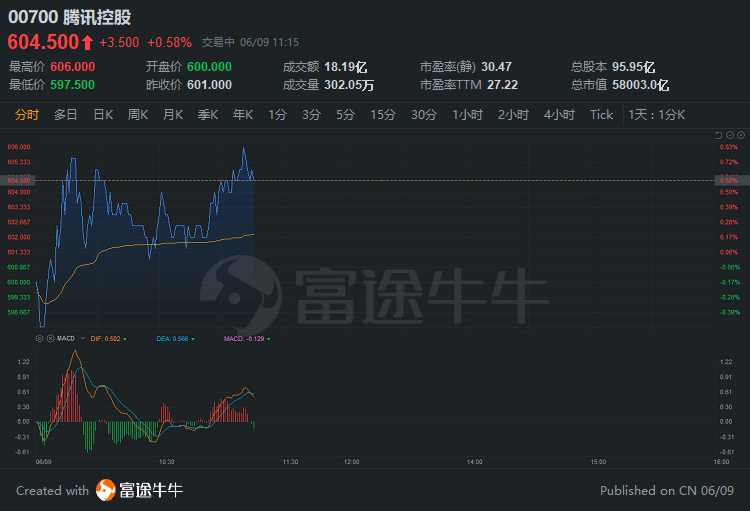Viewport: 750px width, 511px height.
Task: Click the rightmost circle icon above chart
Action: [740, 134]
